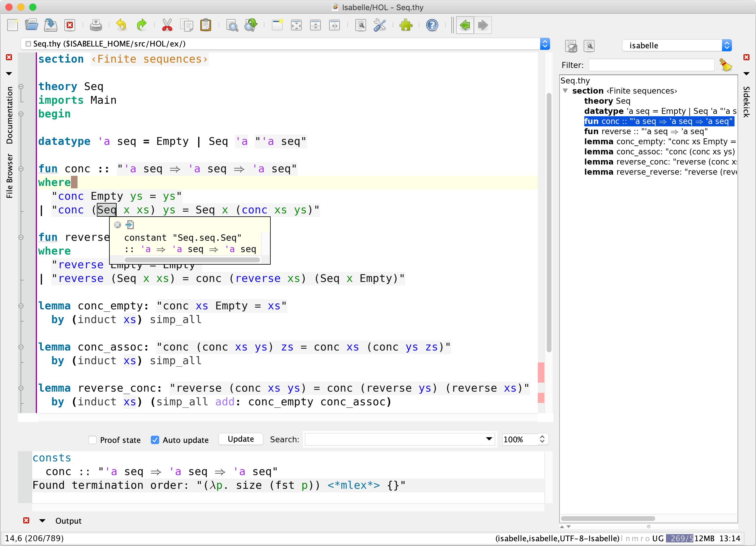Click the editor vertical scrollbar
Image resolution: width=756 pixels, height=546 pixels.
click(x=549, y=222)
